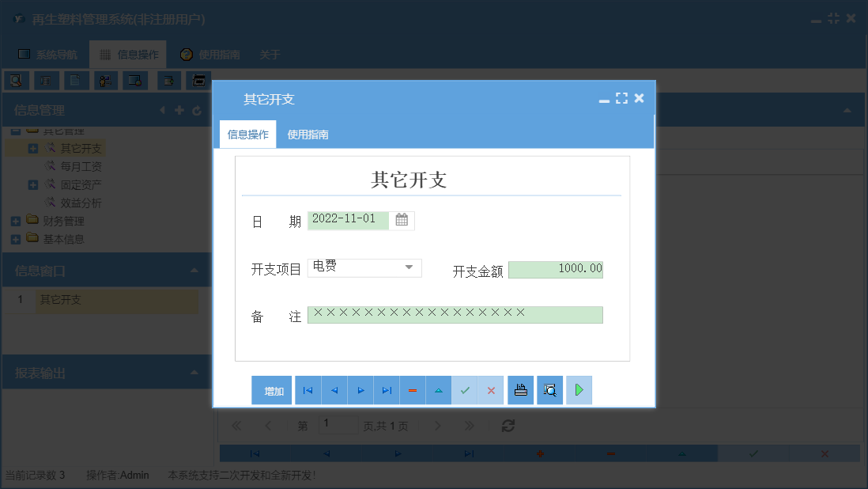This screenshot has width=868, height=489.
Task: Click the 增加 button to add a record
Action: 271,389
